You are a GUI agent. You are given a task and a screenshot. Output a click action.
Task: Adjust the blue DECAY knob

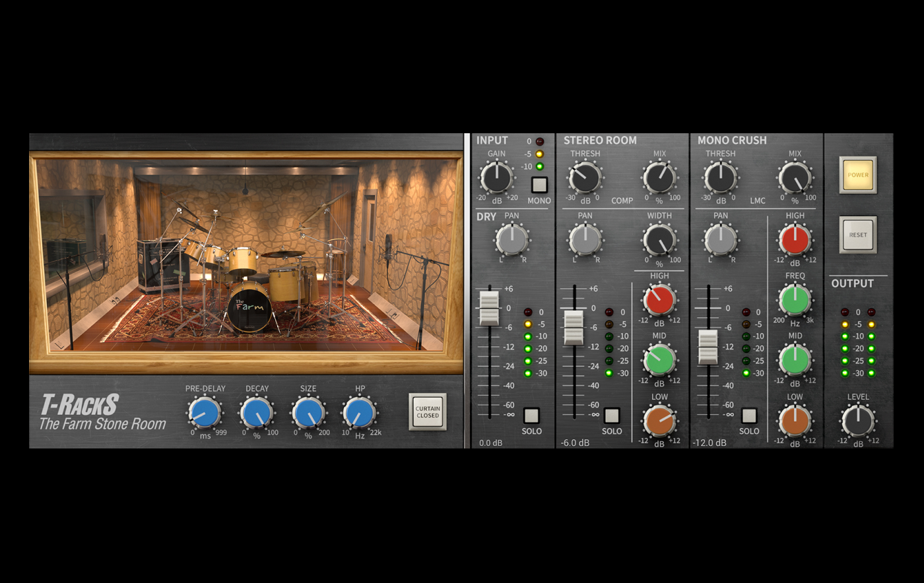(x=256, y=414)
